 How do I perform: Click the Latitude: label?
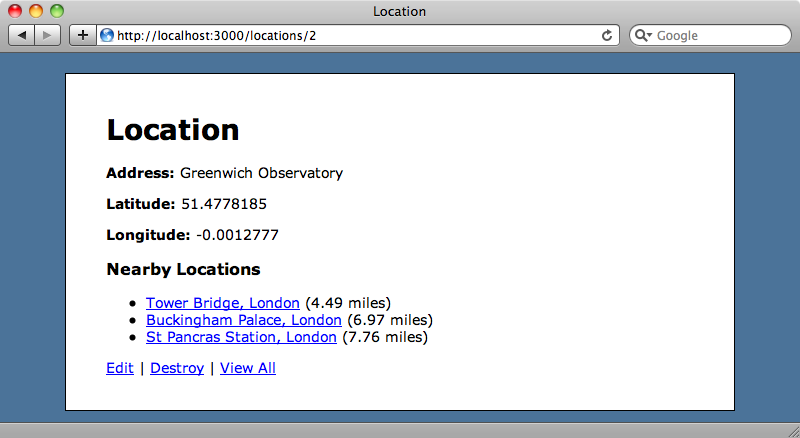pyautogui.click(x=141, y=204)
